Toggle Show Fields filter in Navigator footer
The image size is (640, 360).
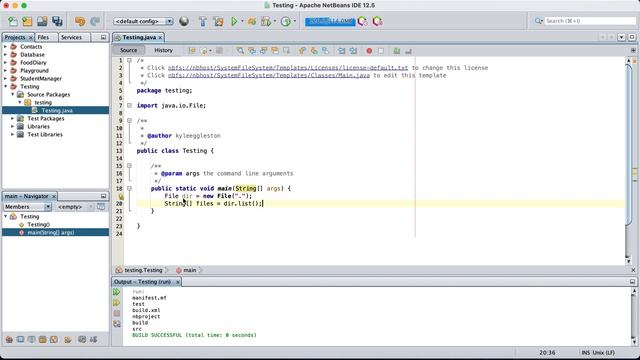tap(20, 339)
